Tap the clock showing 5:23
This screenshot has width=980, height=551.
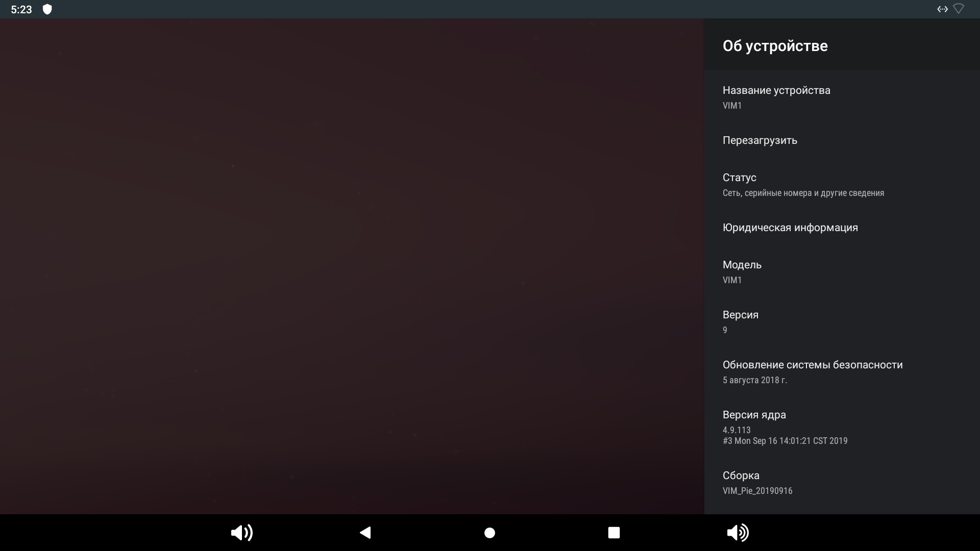(21, 10)
